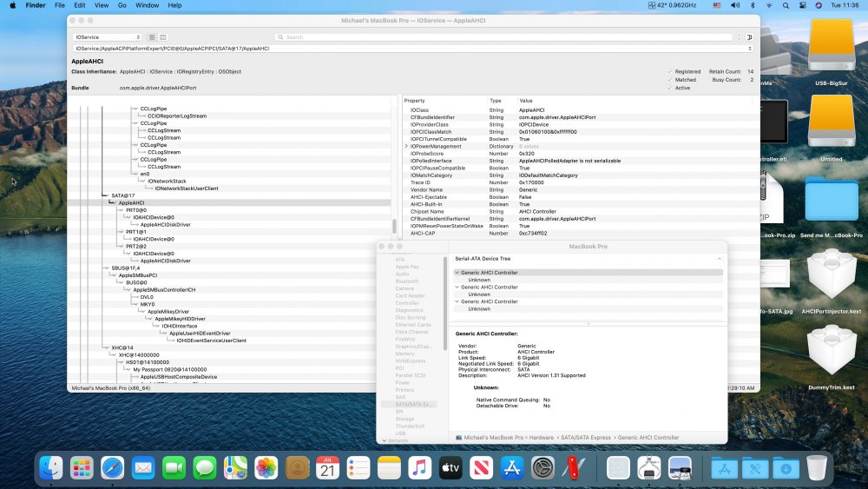Open the Go menu
The image size is (868, 489).
(122, 5)
